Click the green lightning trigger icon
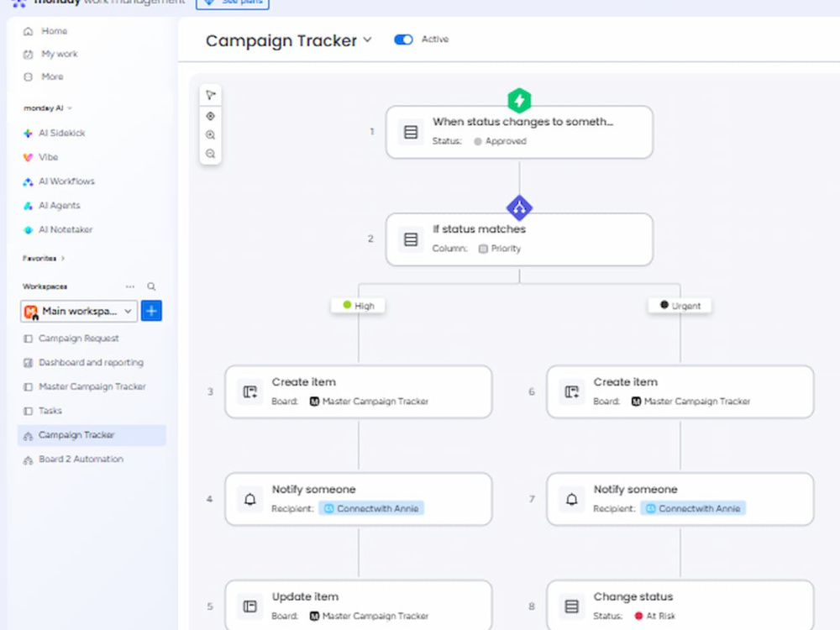This screenshot has height=630, width=840. 519,100
